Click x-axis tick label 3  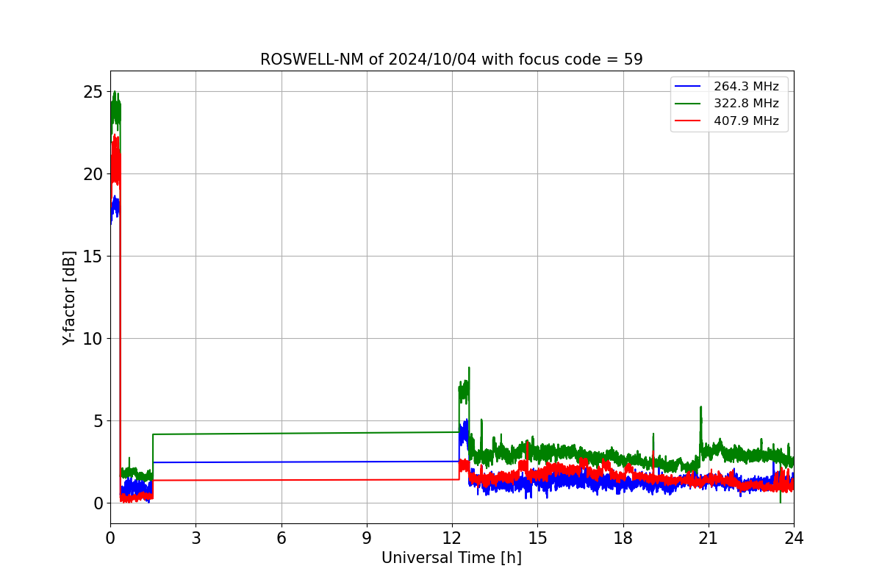tap(196, 538)
